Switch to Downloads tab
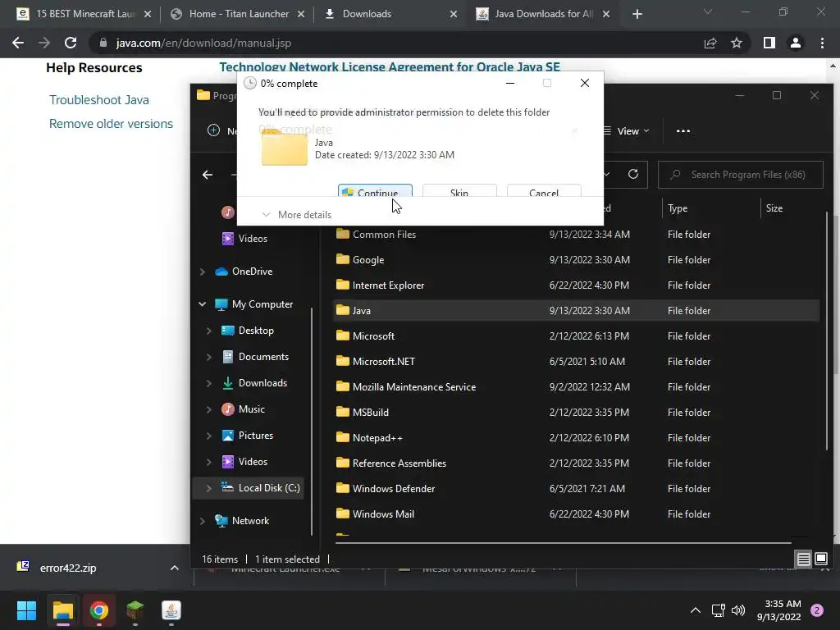Image resolution: width=840 pixels, height=630 pixels. tap(391, 14)
